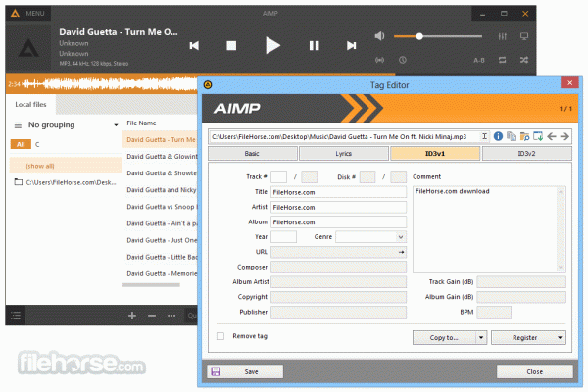
Task: Click the Year input field
Action: coord(283,237)
